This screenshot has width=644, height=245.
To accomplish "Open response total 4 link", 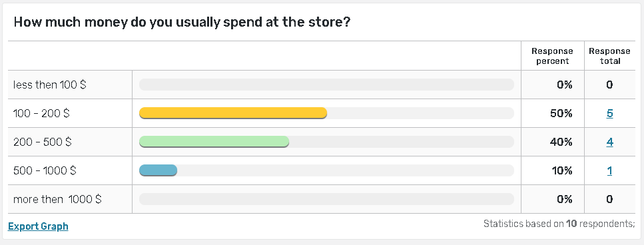I will (x=609, y=142).
